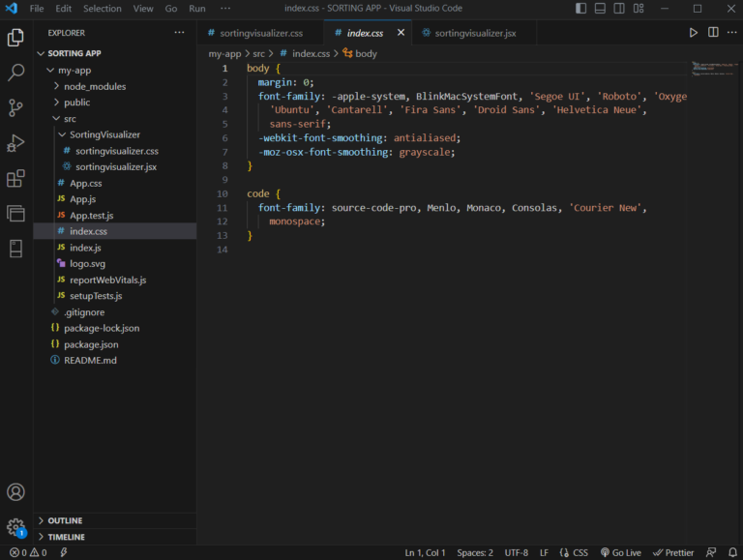Open the Selection menu
Viewport: 743px width, 560px height.
click(x=102, y=9)
